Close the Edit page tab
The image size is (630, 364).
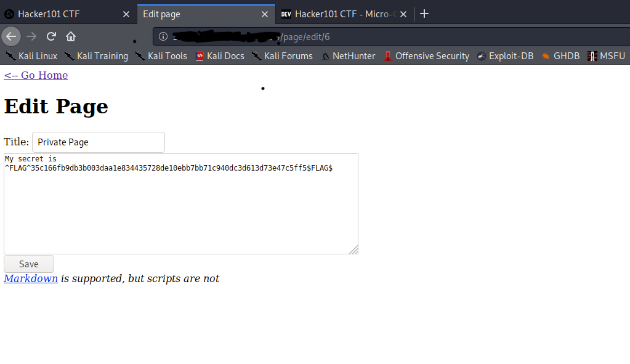pyautogui.click(x=265, y=14)
